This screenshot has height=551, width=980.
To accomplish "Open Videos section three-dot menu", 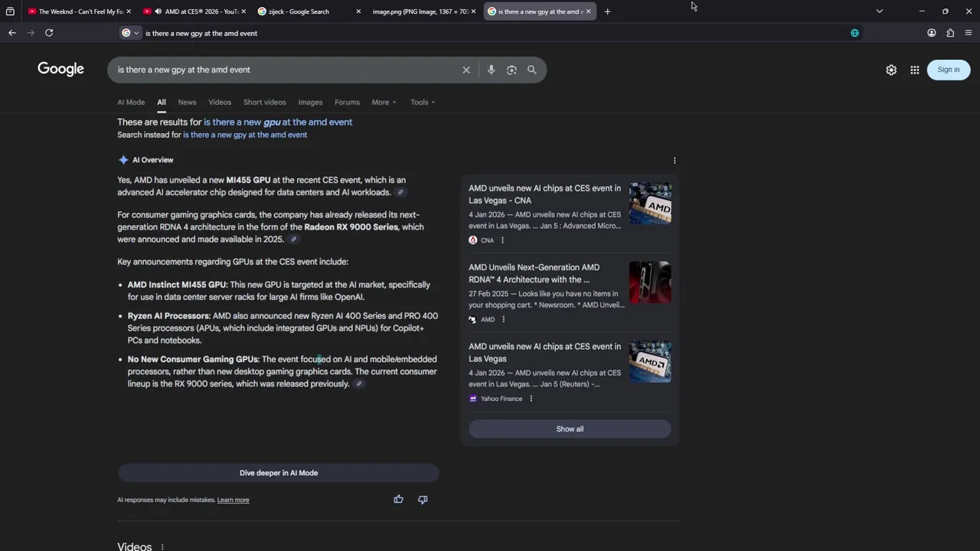I will 162,547.
